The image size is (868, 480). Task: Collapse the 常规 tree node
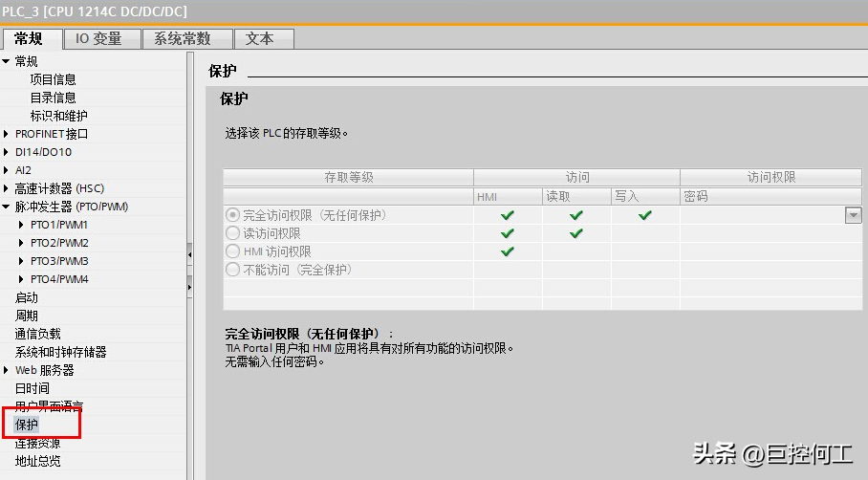click(6, 61)
